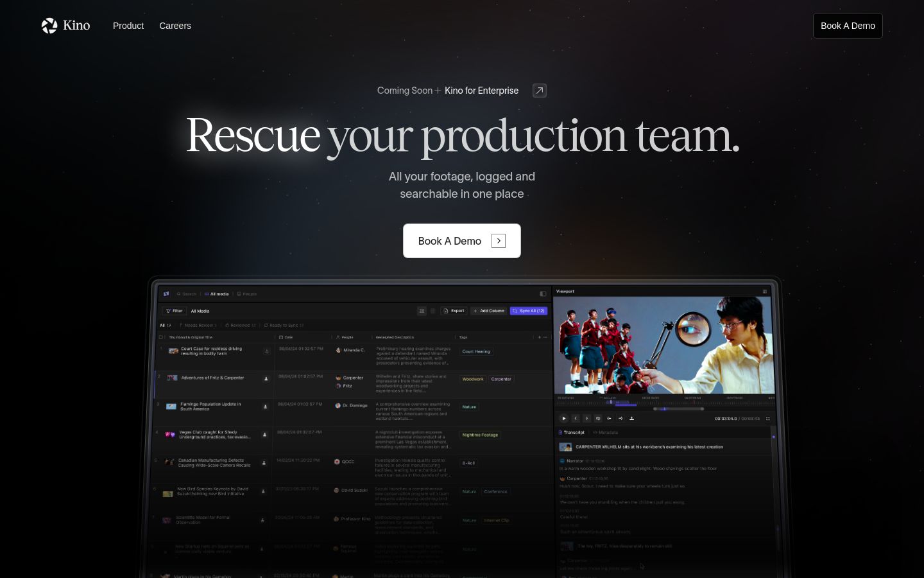Click the upload icon on Adventures of Fritz row
The height and width of the screenshot is (578, 924).
[x=266, y=379]
